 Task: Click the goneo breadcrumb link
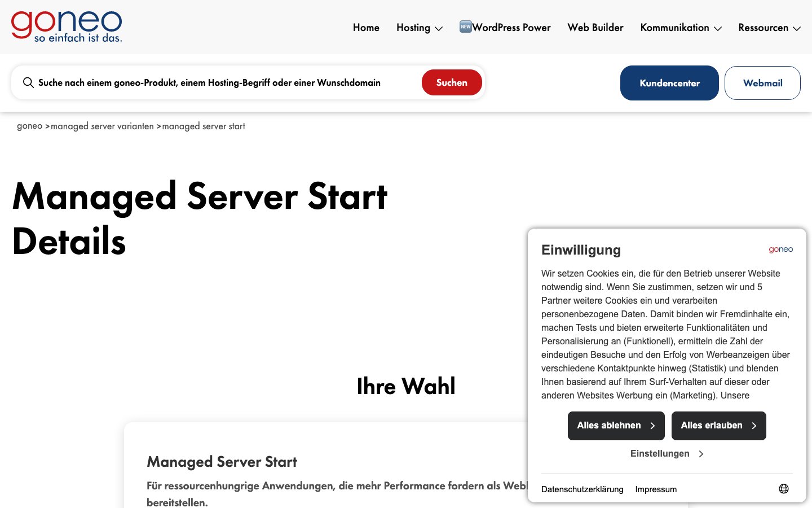30,126
